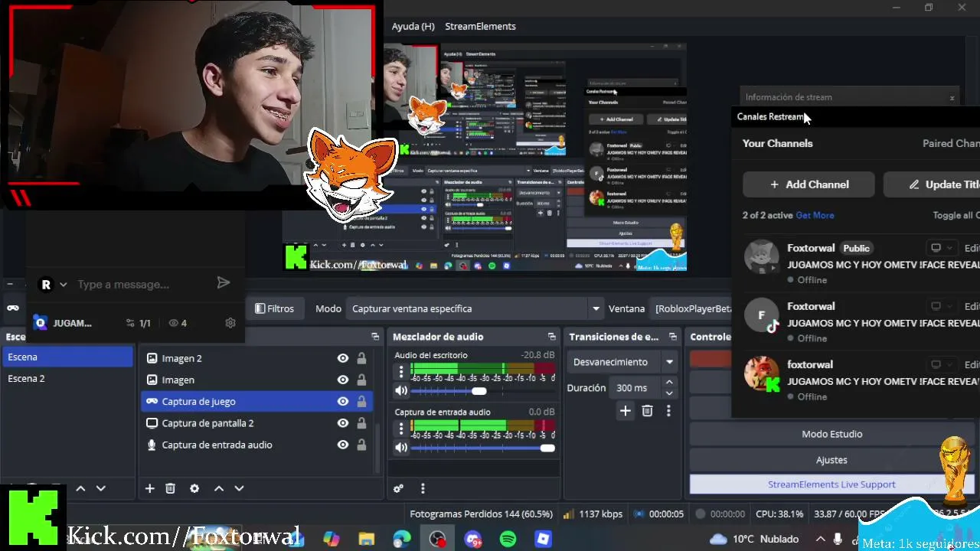This screenshot has height=551, width=980.
Task: Hide the Captura de juego source
Action: point(343,401)
